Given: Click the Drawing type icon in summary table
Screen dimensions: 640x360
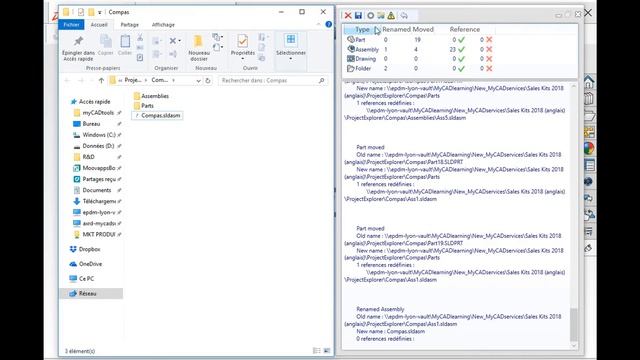Looking at the screenshot, I should pyautogui.click(x=351, y=59).
